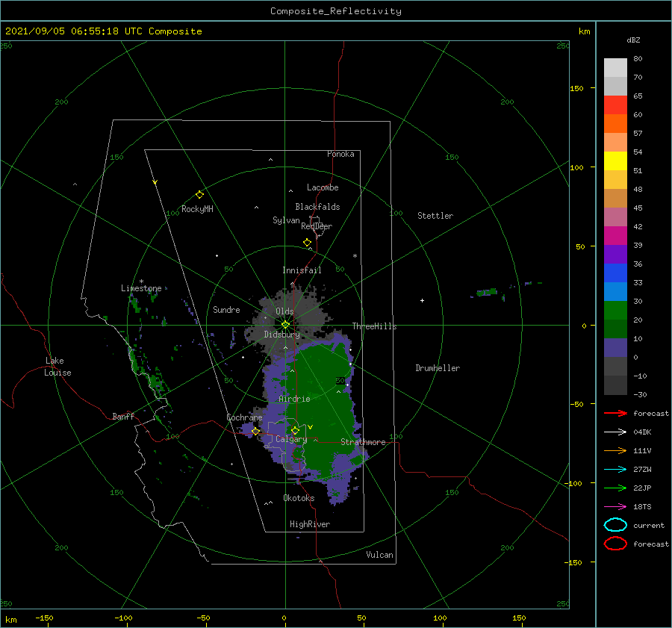672x628 pixels.
Task: Click the magenta 18TS arrow icon
Action: (615, 507)
